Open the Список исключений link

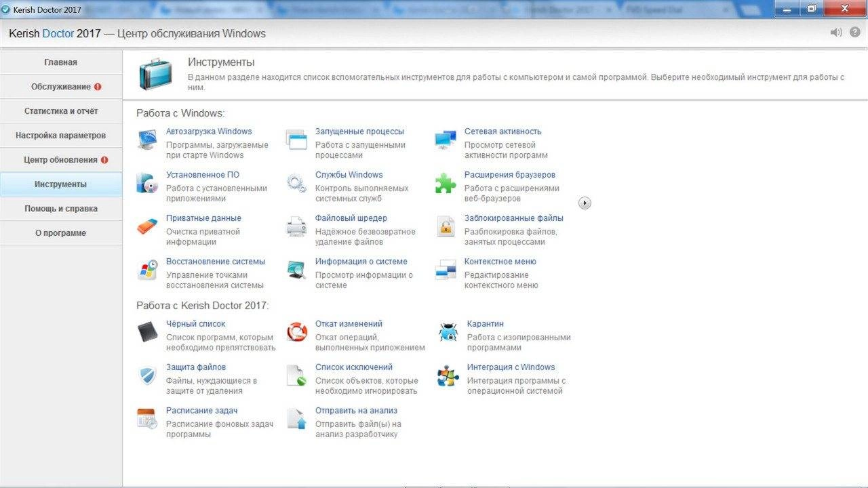click(x=354, y=367)
